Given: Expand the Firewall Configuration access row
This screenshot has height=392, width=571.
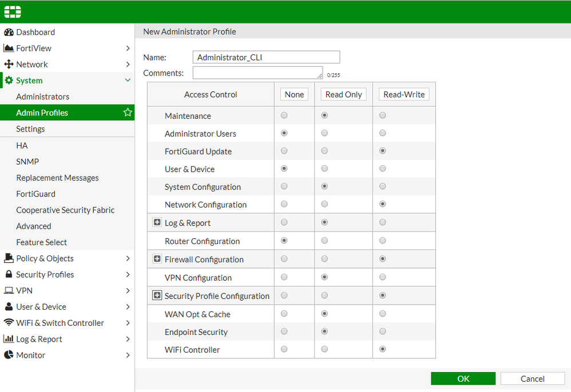Looking at the screenshot, I should [157, 259].
